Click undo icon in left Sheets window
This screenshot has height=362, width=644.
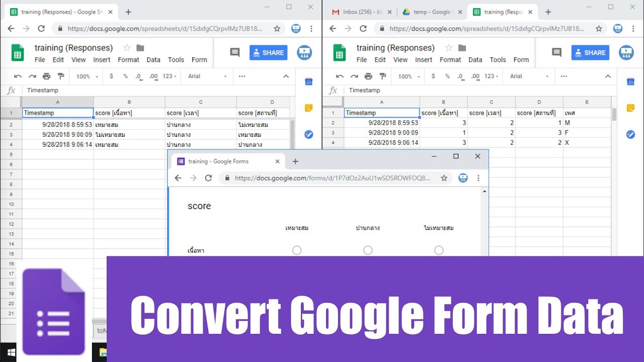pos(18,76)
